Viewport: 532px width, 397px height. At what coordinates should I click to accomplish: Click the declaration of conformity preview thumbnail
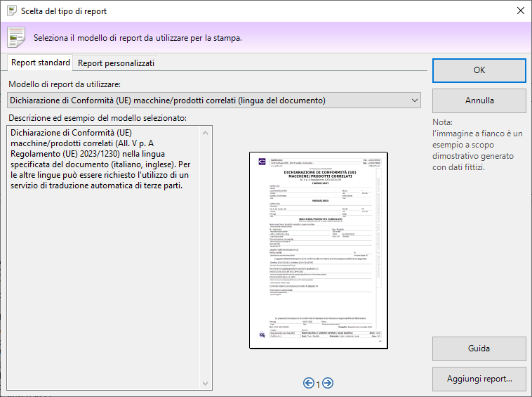[x=320, y=249]
